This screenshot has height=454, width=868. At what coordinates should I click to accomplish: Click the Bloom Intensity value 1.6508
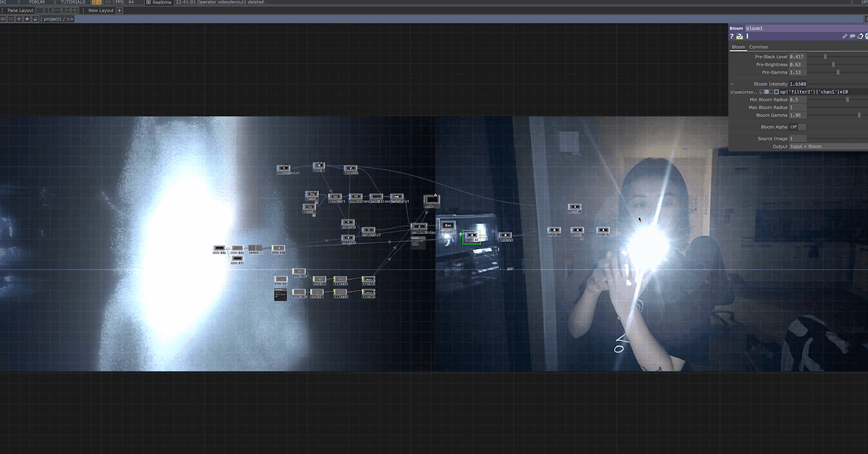[798, 84]
